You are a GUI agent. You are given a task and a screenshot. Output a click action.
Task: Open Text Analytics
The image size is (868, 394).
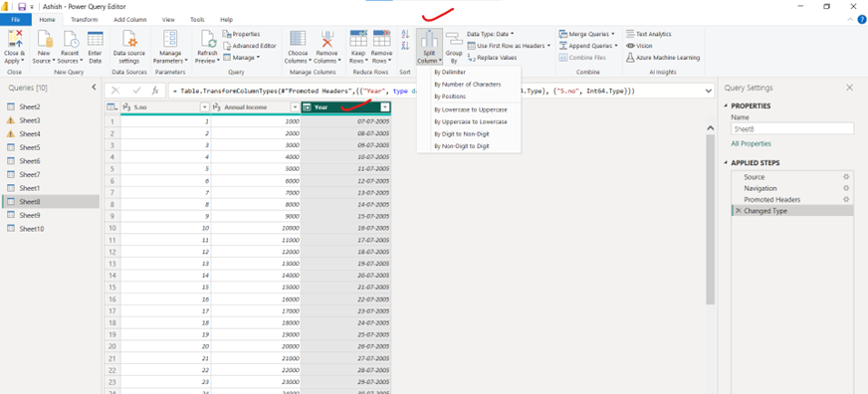pos(649,34)
